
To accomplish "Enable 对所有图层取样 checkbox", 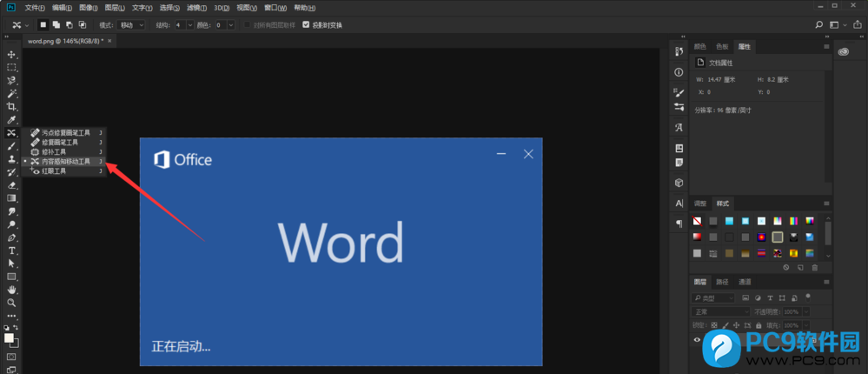I will 247,25.
